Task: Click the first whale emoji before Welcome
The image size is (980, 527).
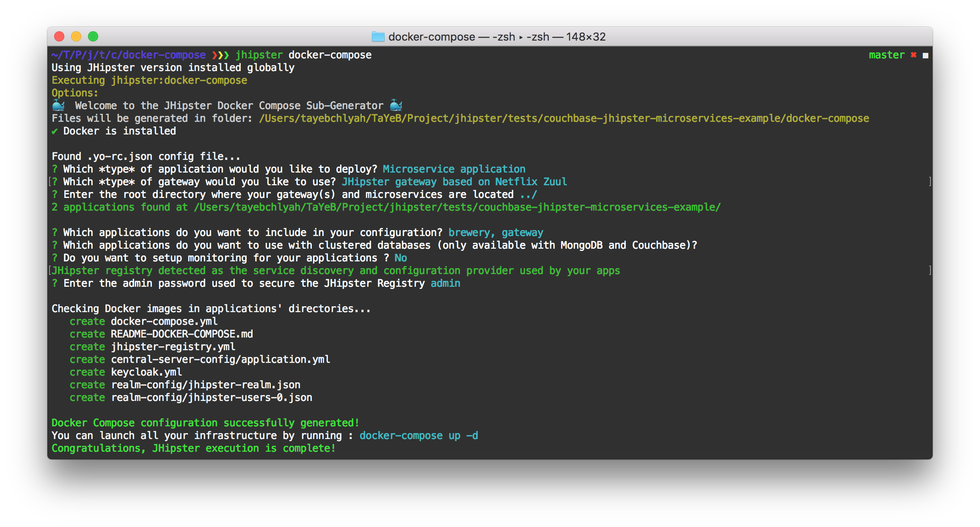Action: (58, 105)
